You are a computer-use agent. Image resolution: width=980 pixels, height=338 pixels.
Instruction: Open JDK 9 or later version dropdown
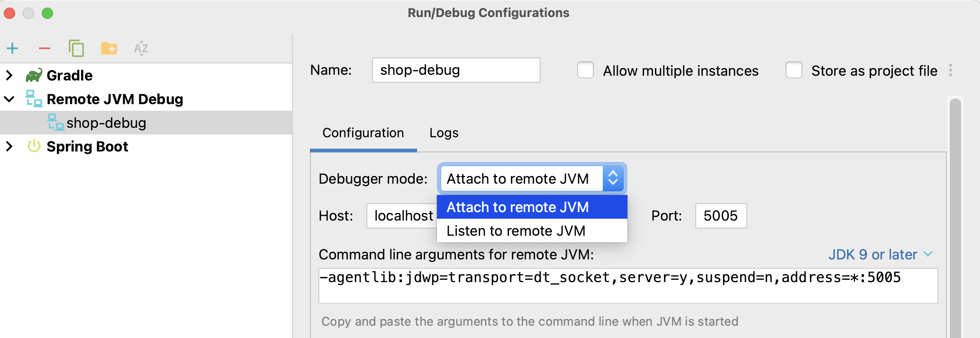coord(880,255)
